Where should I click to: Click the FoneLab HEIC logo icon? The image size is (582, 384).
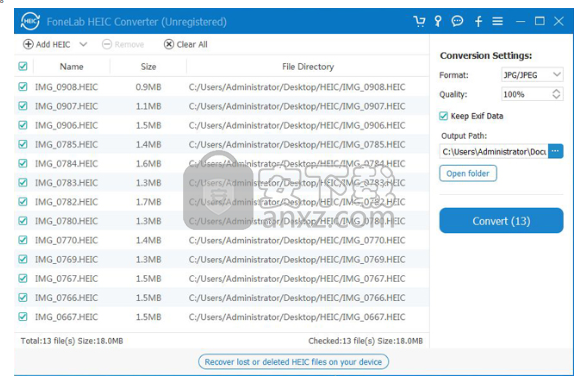pyautogui.click(x=30, y=21)
